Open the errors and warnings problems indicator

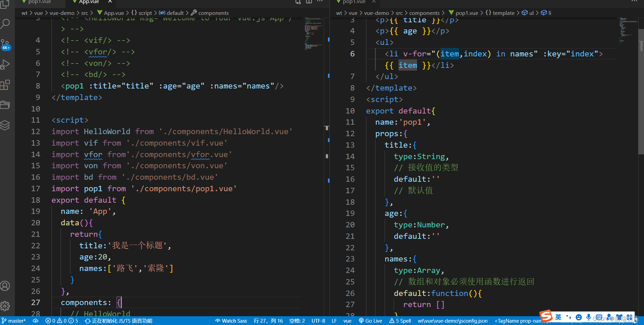(62, 321)
